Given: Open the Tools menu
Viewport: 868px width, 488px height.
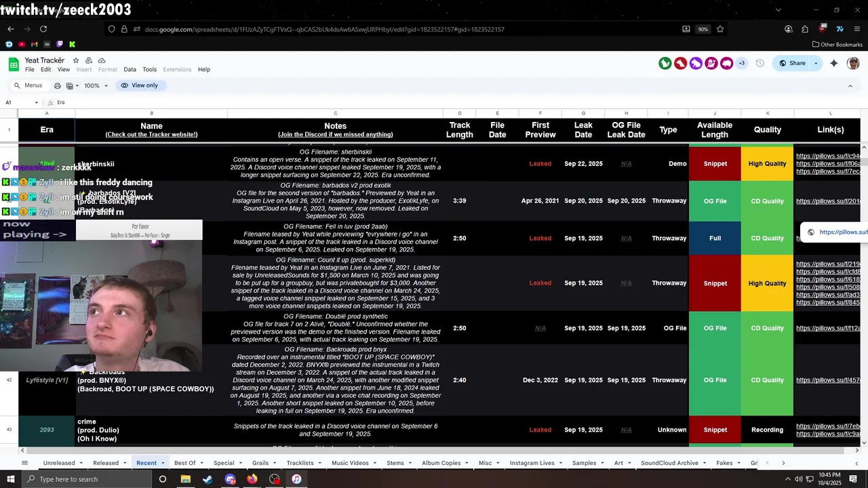Looking at the screenshot, I should (150, 69).
